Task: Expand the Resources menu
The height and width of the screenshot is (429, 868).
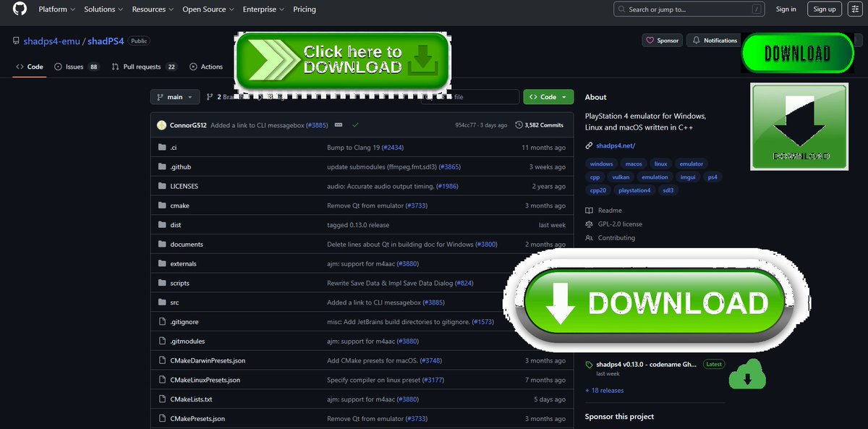Action: point(153,9)
